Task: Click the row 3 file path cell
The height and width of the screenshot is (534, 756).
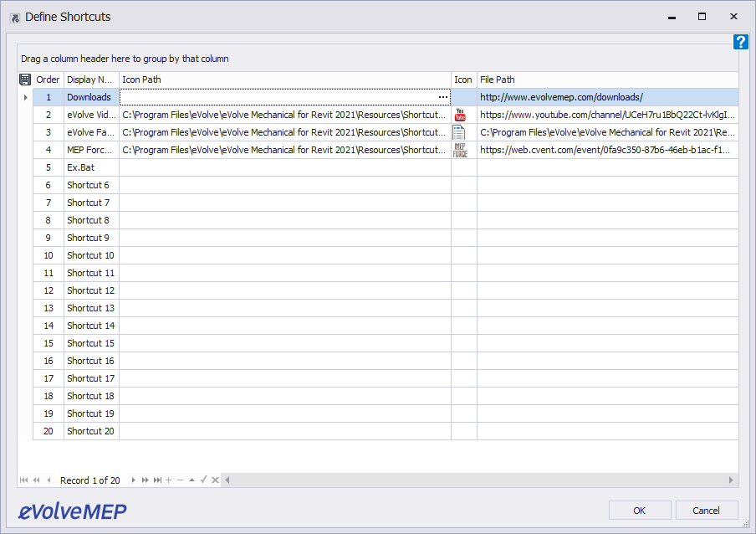Action: (x=607, y=132)
